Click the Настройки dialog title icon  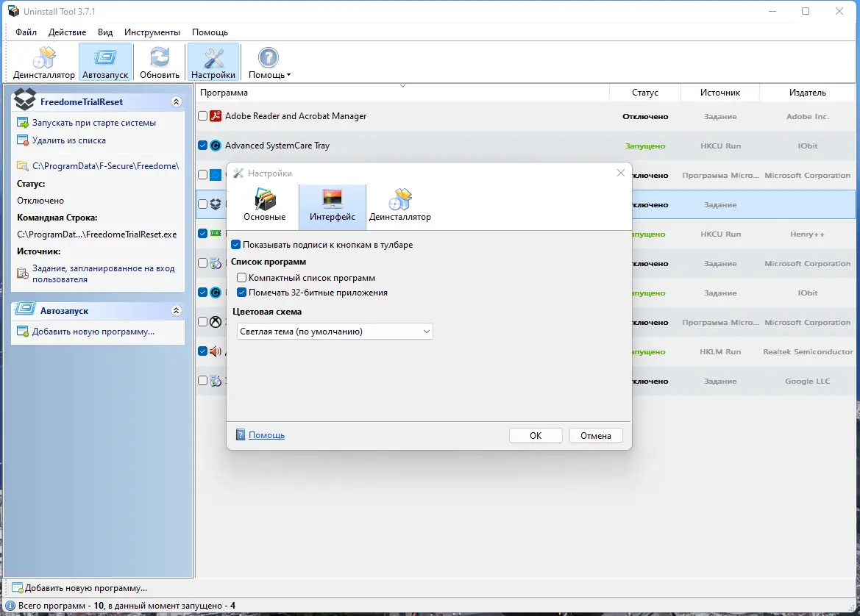click(x=238, y=173)
